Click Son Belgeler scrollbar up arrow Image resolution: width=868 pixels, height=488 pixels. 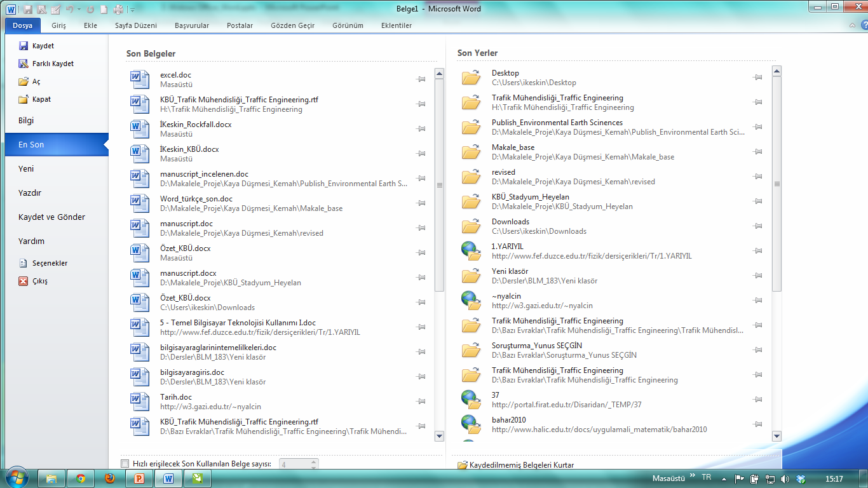point(439,74)
